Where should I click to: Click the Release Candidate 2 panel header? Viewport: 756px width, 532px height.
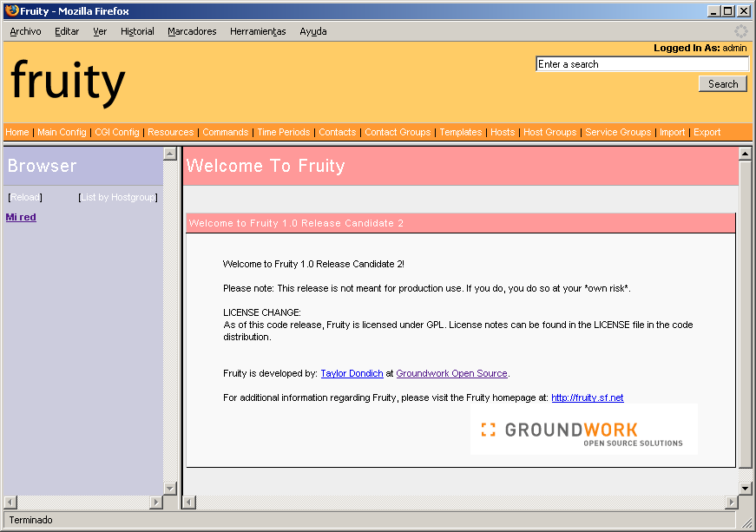[460, 223]
